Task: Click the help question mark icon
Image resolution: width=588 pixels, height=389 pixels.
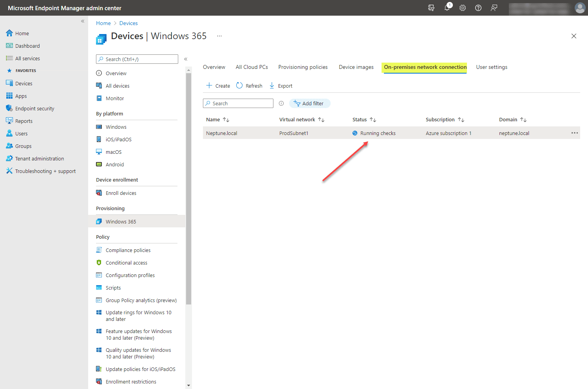Action: click(478, 8)
